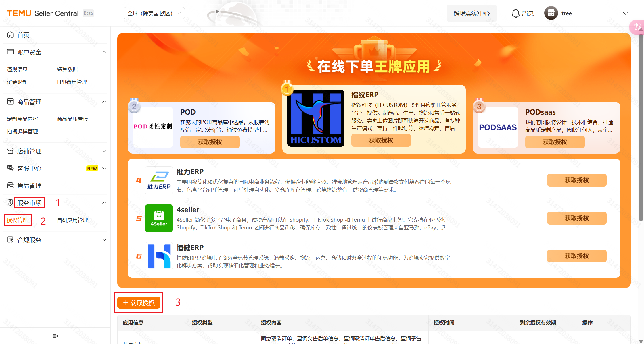Click the 授权类型 column header

click(x=202, y=323)
